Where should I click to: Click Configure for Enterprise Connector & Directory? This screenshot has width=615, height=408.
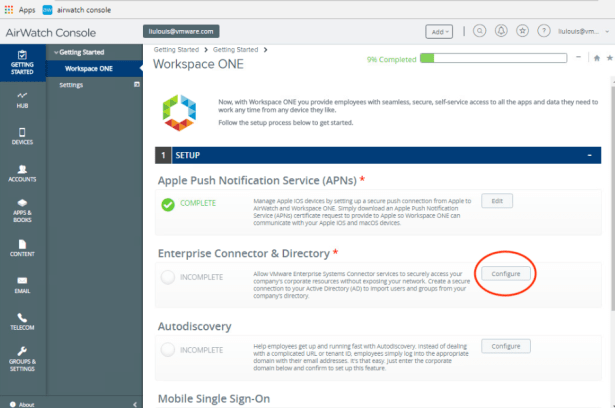coord(505,272)
